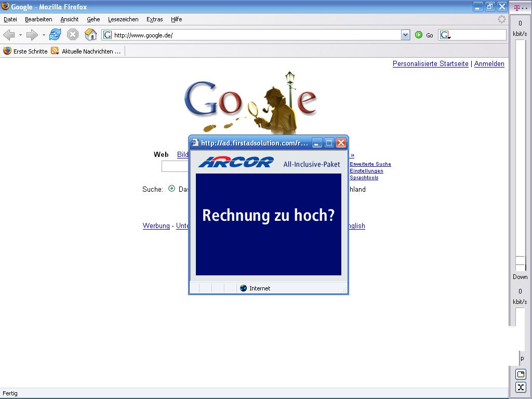532x399 pixels.
Task: Go to the Home page icon
Action: [90, 35]
